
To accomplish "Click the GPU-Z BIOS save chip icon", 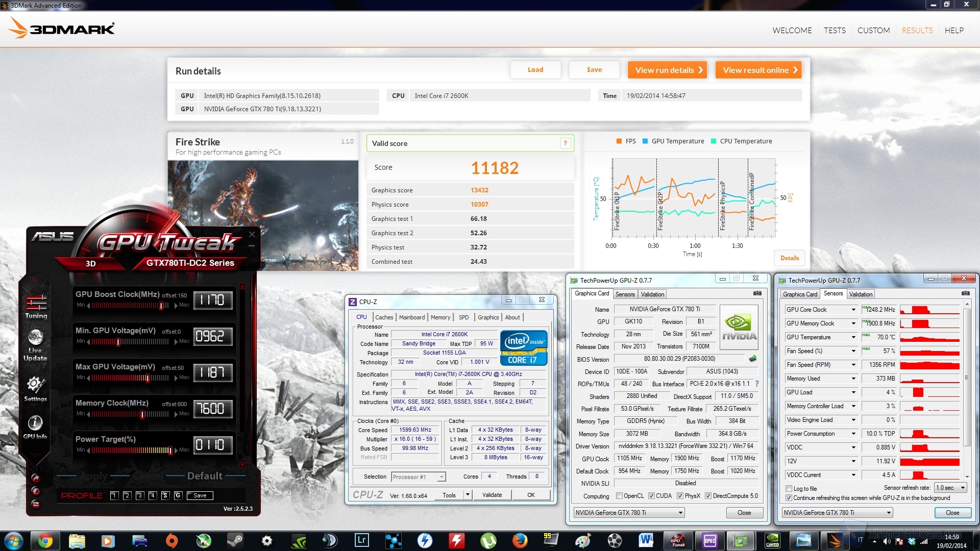I will click(752, 359).
